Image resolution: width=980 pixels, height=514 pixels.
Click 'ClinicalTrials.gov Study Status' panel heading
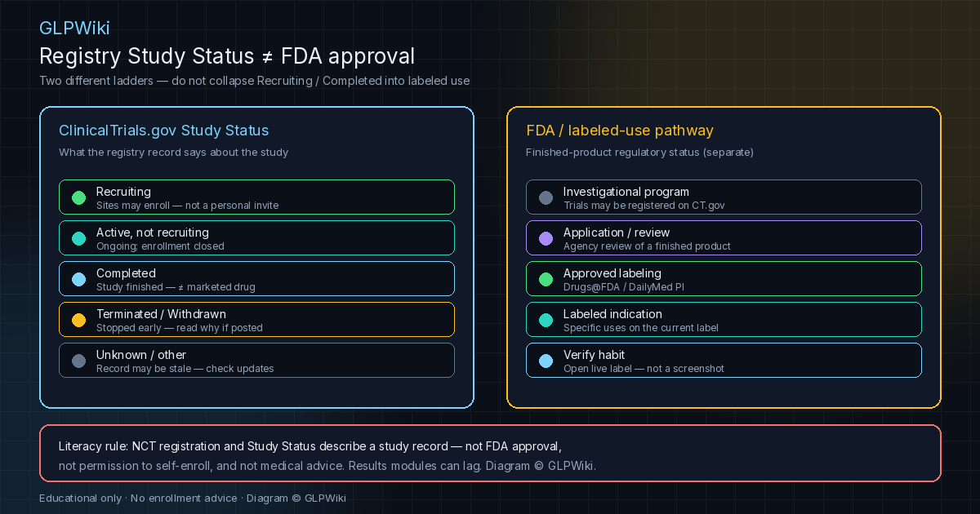pos(163,131)
